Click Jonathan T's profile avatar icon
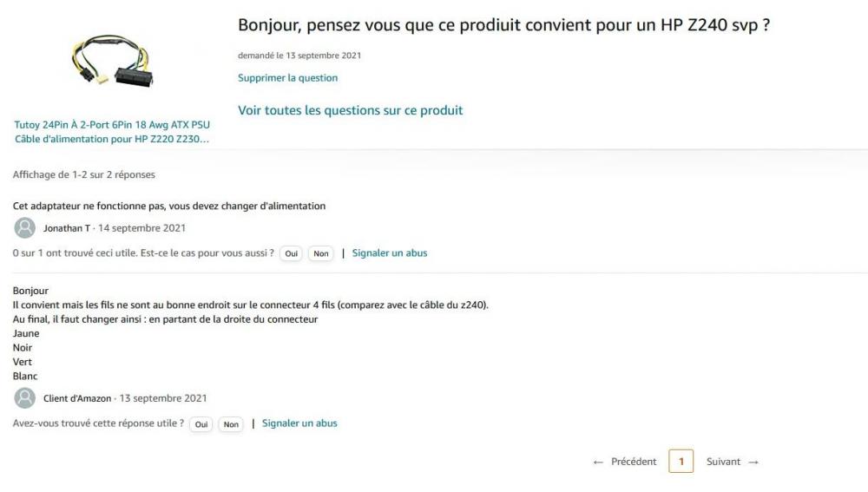The image size is (868, 492). click(25, 228)
